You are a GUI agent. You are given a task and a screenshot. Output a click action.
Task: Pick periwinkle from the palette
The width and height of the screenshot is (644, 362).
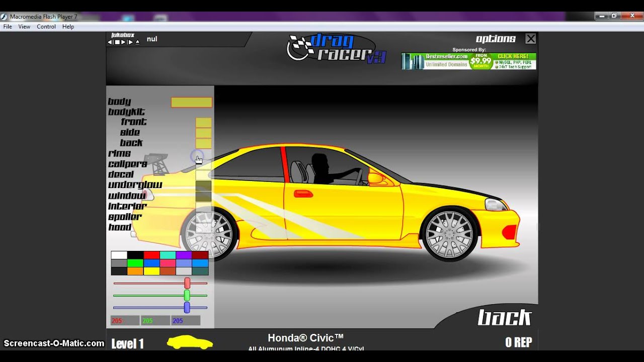184,263
